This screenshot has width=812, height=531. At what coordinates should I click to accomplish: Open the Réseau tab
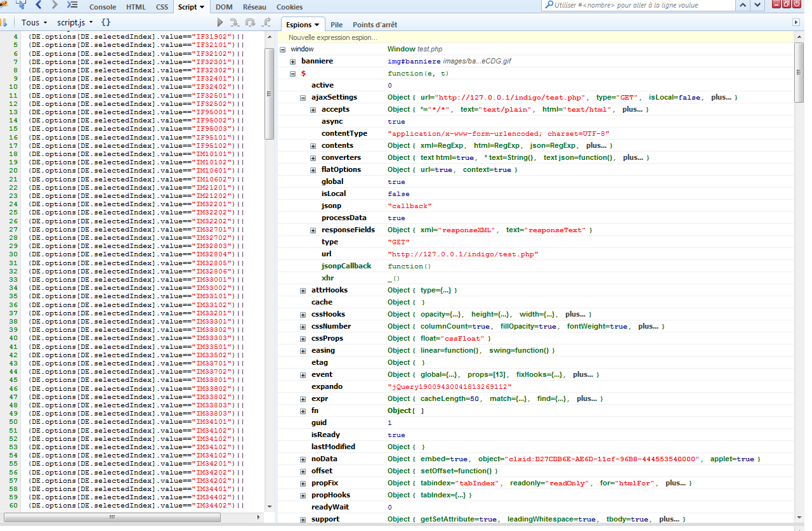[254, 6]
